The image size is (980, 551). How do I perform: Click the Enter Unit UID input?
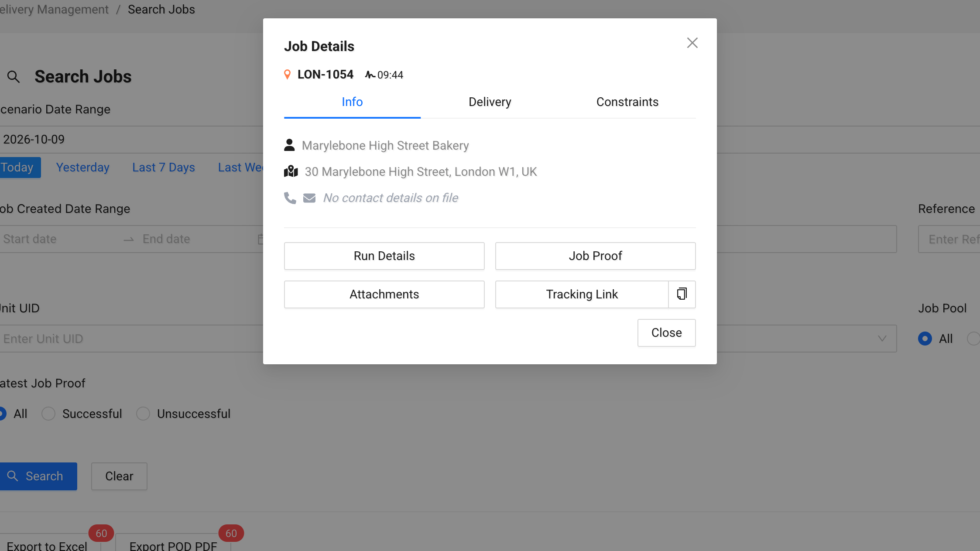point(131,339)
